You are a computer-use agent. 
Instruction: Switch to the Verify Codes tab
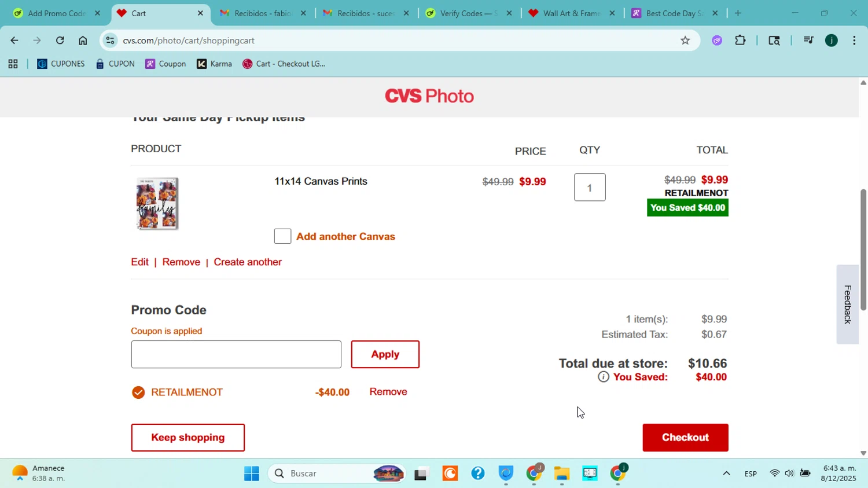(x=469, y=13)
